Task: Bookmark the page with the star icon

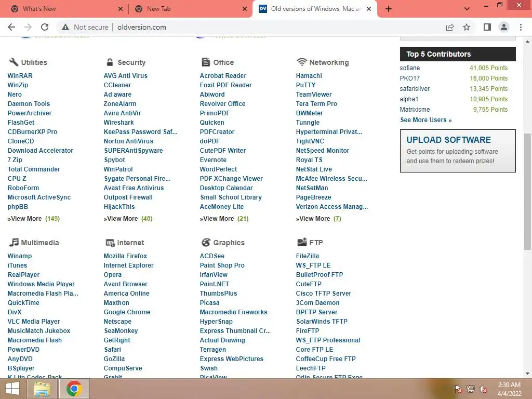Action: (467, 27)
